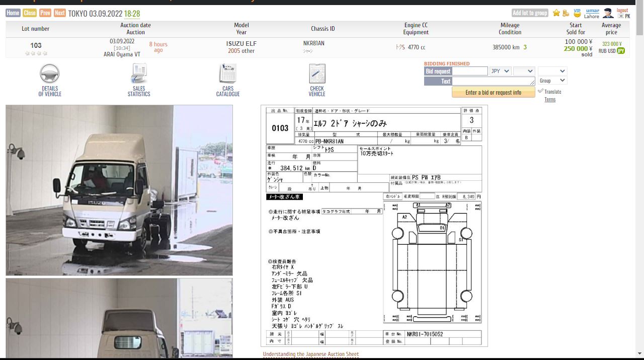
Task: Toggle the Translate checkmark
Action: (540, 91)
